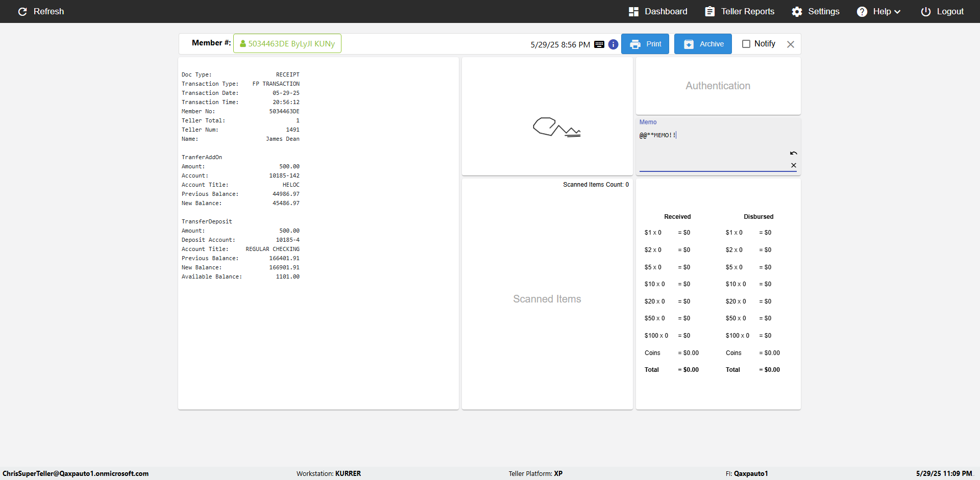The width and height of the screenshot is (980, 480).
Task: Click the Refresh circular arrow icon
Action: click(22, 11)
